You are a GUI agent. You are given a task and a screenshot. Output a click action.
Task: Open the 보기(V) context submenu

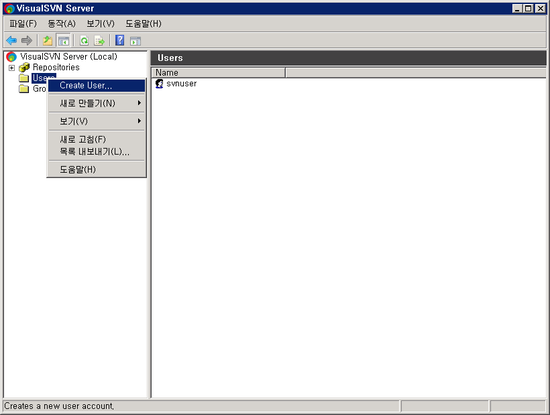[96, 121]
